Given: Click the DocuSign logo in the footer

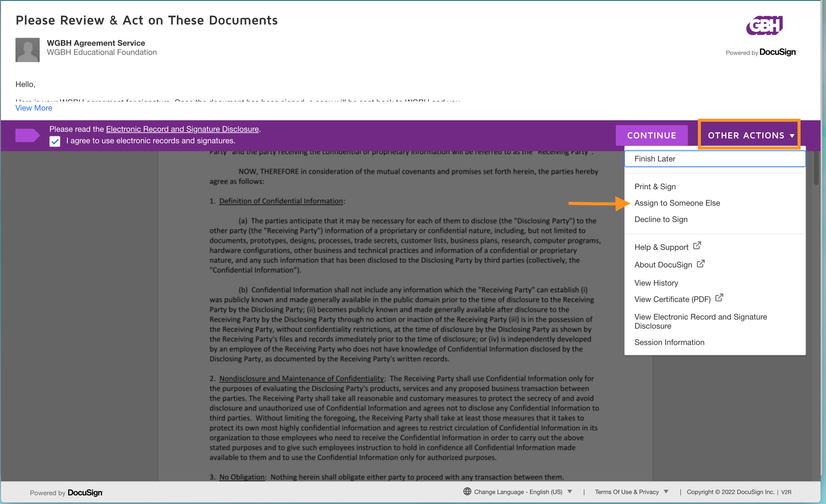Looking at the screenshot, I should pos(85,492).
